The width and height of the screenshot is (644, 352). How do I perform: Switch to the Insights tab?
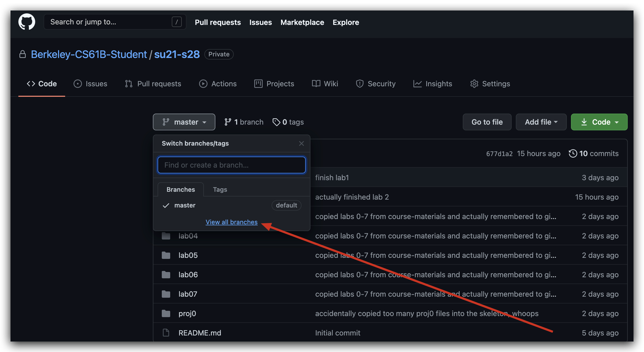pos(433,84)
